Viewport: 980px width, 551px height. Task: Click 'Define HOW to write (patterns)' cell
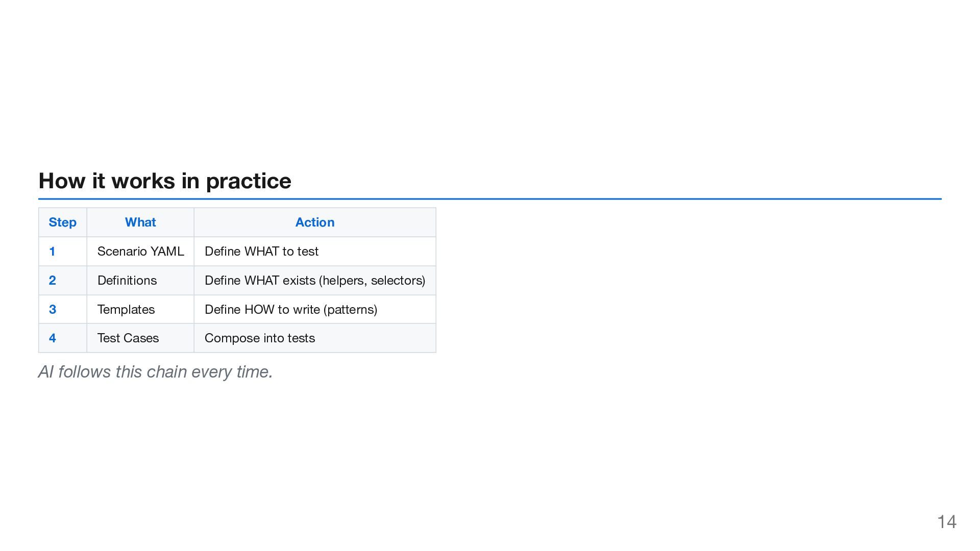click(x=291, y=310)
